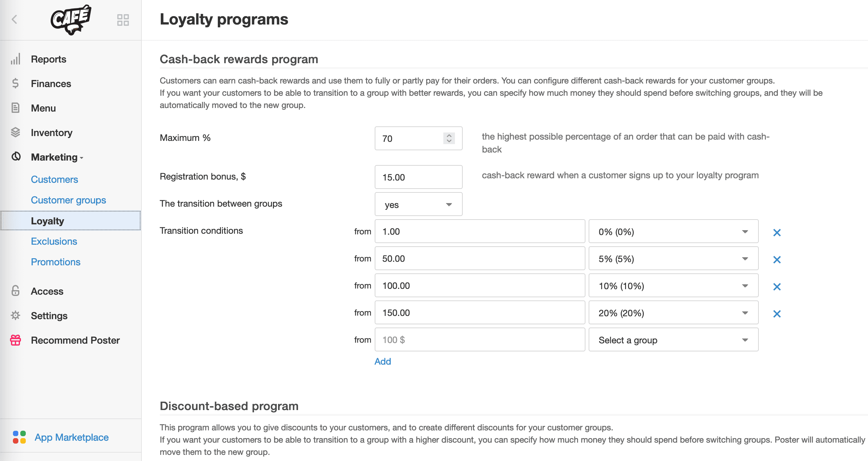Adjust the Maximum % stepper value
This screenshot has width=868, height=461.
(x=449, y=138)
